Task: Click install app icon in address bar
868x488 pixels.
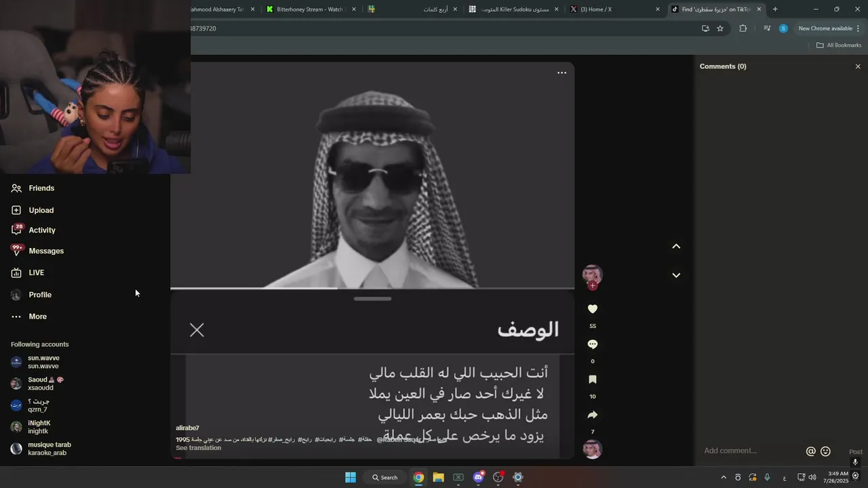Action: (x=705, y=28)
